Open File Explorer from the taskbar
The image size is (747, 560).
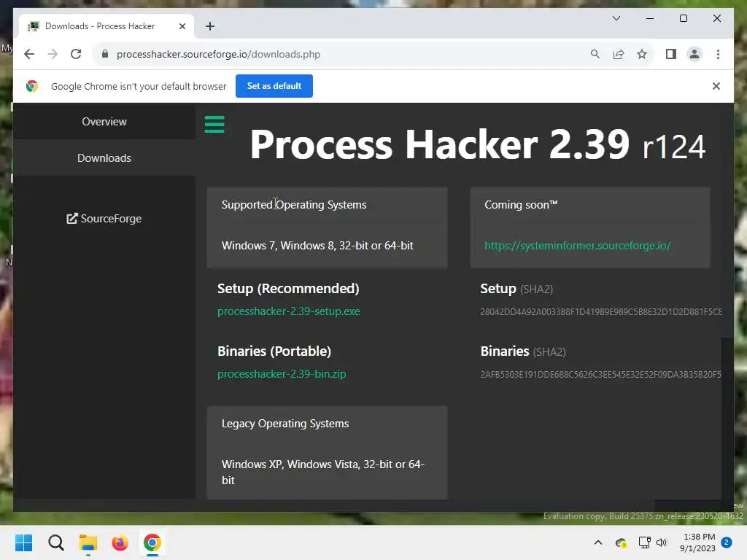tap(88, 542)
